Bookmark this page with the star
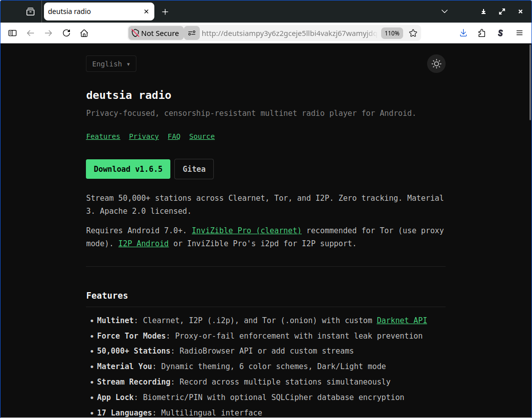 (413, 33)
